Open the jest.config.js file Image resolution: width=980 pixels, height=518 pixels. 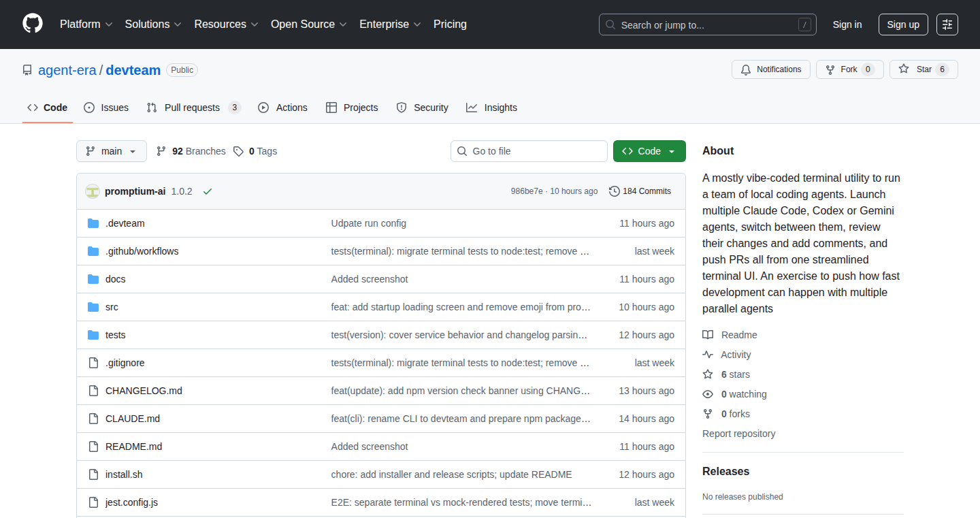tap(132, 502)
